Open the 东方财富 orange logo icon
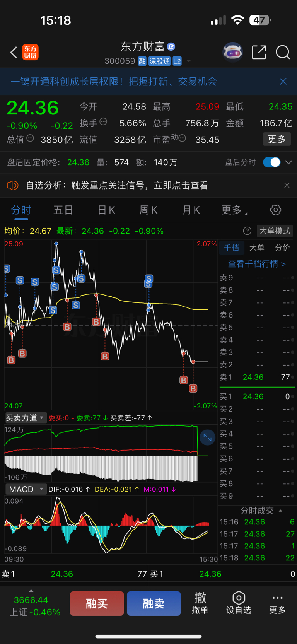This screenshot has width=297, height=644. pos(30,52)
